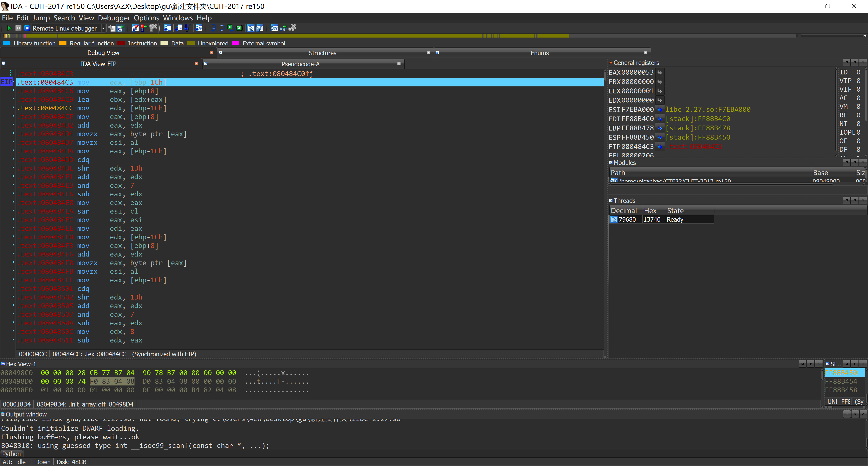
Task: Click the open stack trace window icon
Action: click(167, 28)
